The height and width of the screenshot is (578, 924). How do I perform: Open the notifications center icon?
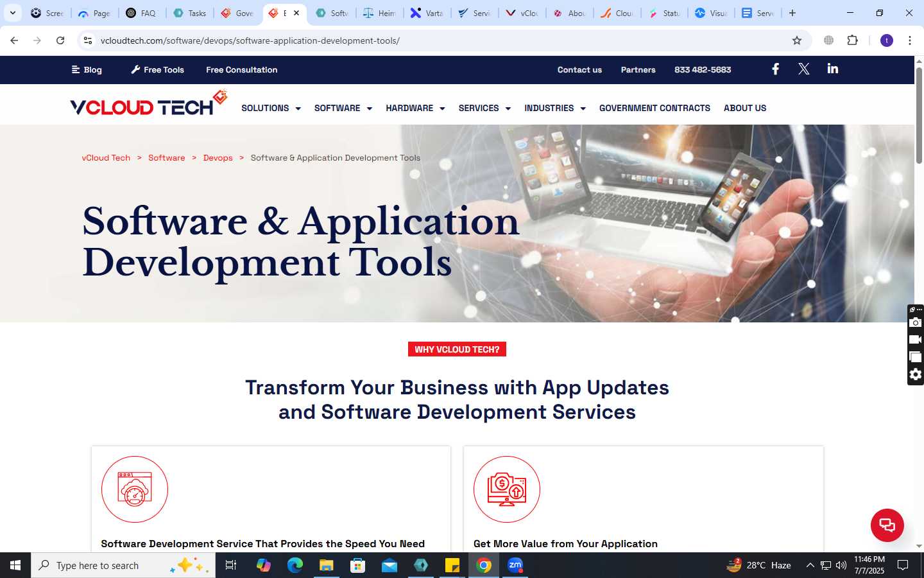coord(903,565)
